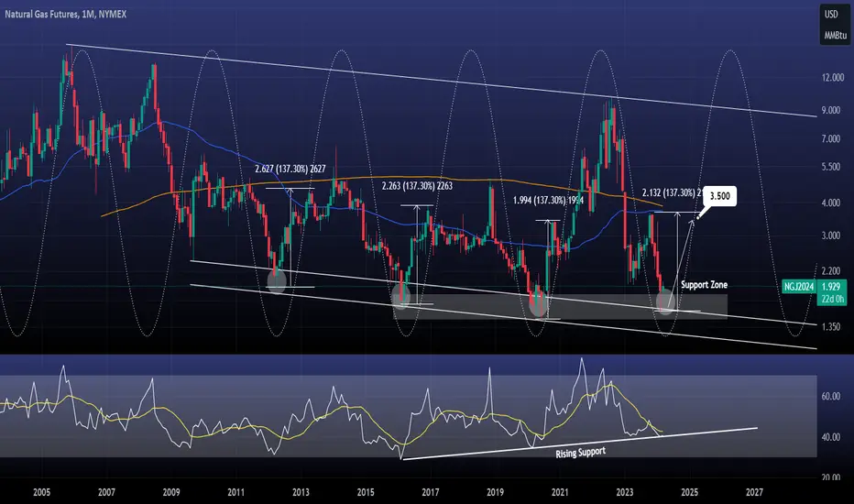Click the 3.000 price axis value
Image resolution: width=854 pixels, height=504 pixels.
point(831,236)
